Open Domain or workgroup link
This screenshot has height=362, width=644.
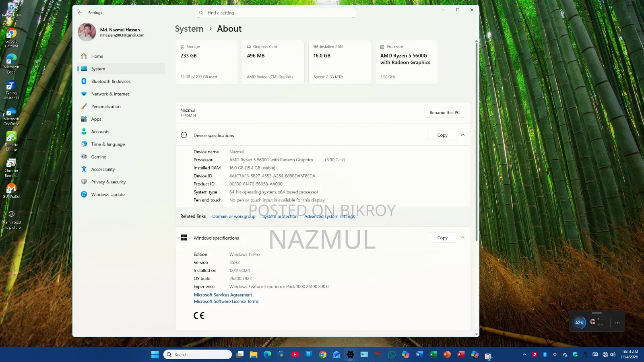point(234,216)
